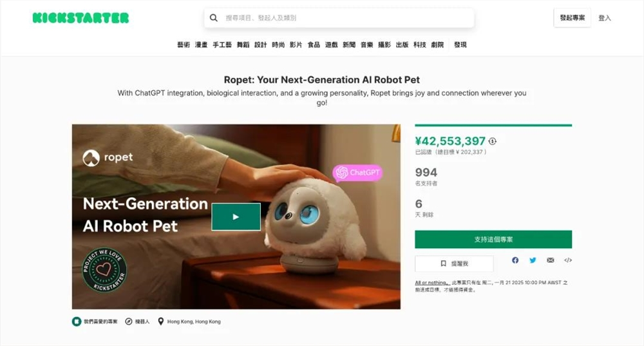
Task: Open the 發現 discover menu
Action: coord(460,44)
